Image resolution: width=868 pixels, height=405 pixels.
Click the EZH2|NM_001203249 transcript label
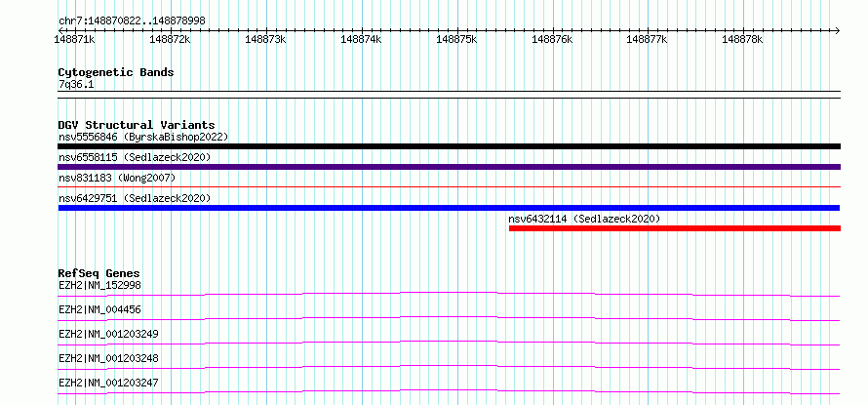pyautogui.click(x=108, y=334)
